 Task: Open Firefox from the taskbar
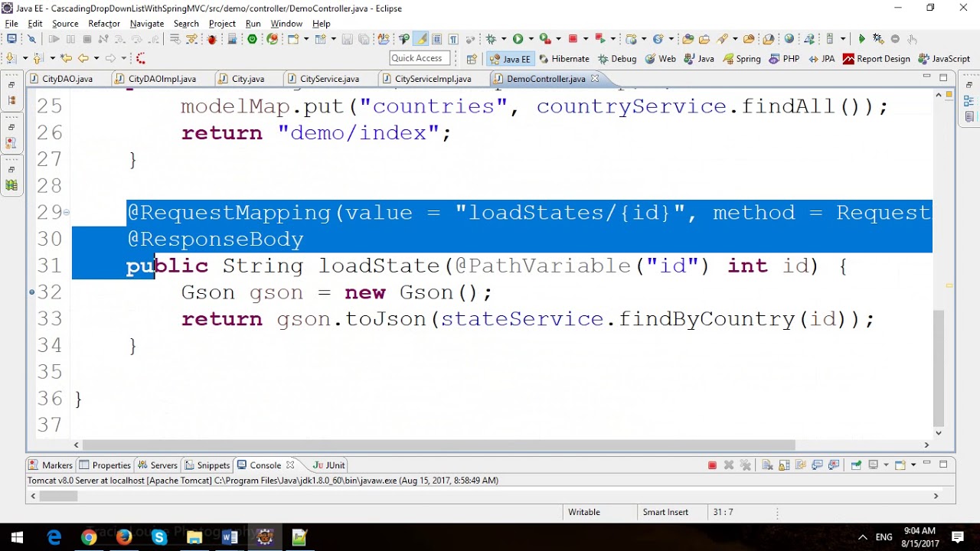[x=124, y=538]
